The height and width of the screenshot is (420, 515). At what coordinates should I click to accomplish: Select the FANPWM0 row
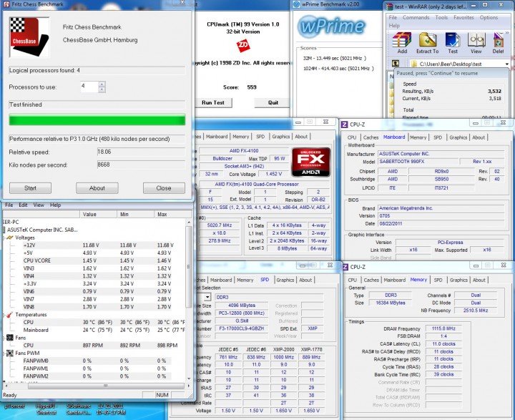pos(97,361)
